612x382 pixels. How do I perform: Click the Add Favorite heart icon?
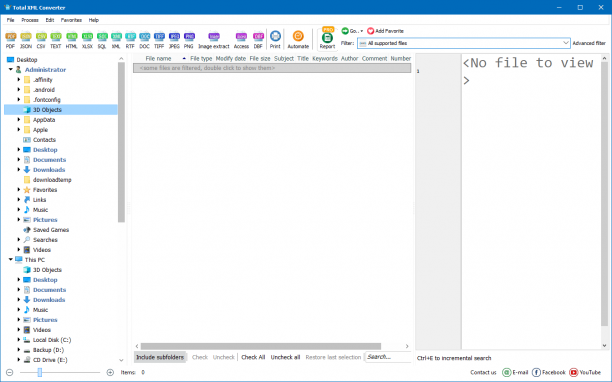pyautogui.click(x=370, y=31)
